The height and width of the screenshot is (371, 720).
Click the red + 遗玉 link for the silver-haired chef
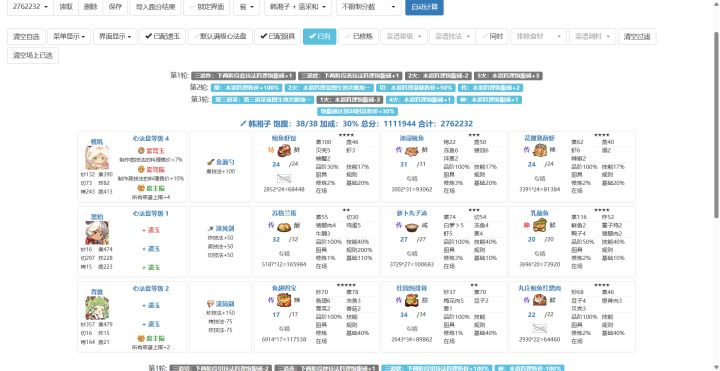click(x=151, y=230)
